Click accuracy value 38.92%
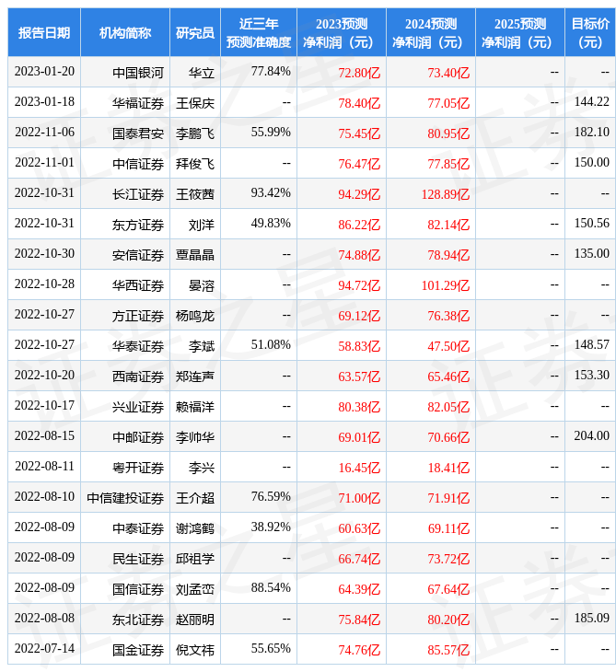616x672 pixels. point(271,527)
